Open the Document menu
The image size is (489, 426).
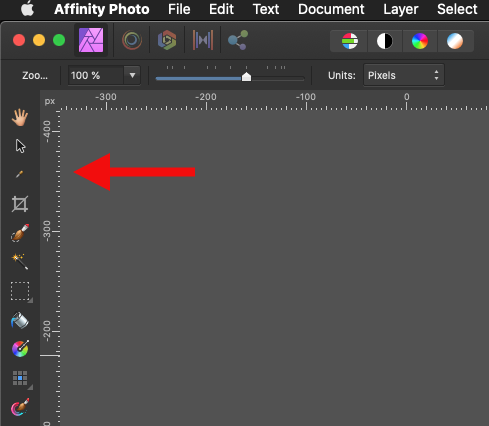[x=331, y=9]
